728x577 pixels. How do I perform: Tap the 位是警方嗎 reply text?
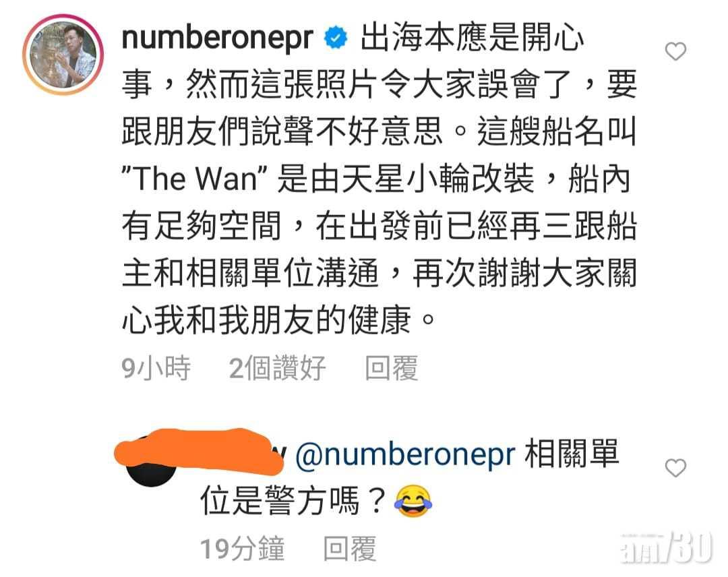coord(293,502)
